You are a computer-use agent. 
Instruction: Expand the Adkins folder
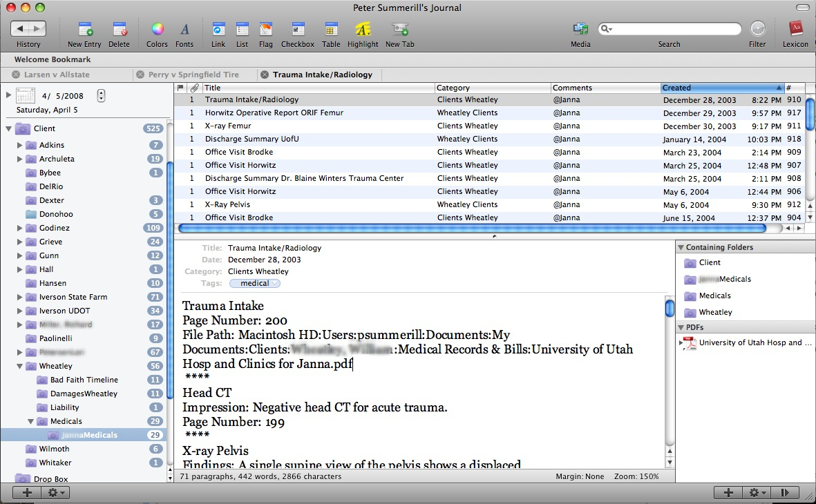tap(20, 145)
